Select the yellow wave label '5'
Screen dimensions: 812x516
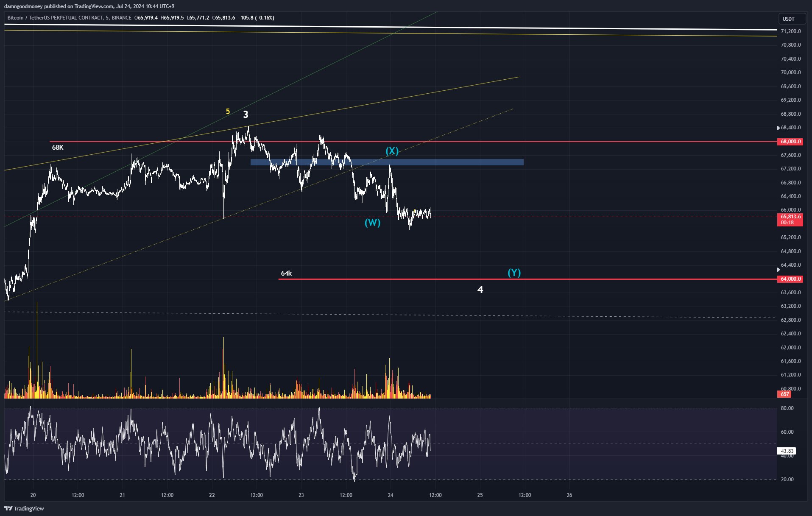228,112
